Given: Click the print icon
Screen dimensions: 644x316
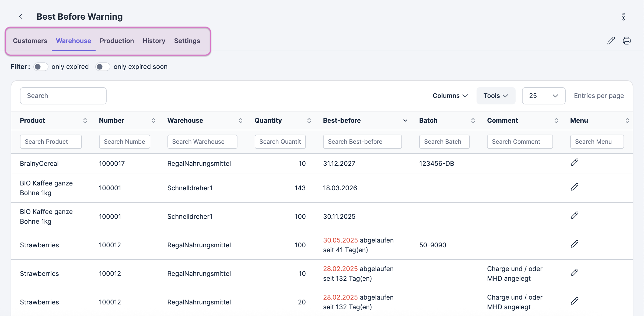Looking at the screenshot, I should (626, 41).
